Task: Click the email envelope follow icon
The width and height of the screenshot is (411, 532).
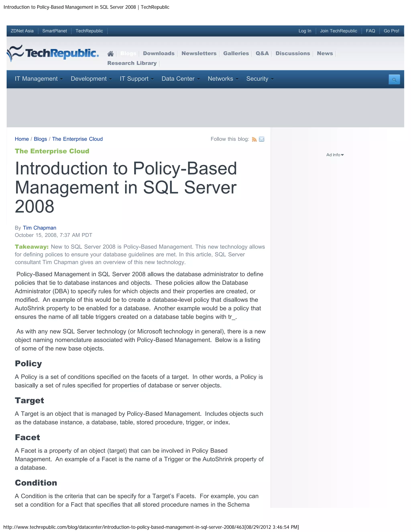Action: (x=261, y=139)
